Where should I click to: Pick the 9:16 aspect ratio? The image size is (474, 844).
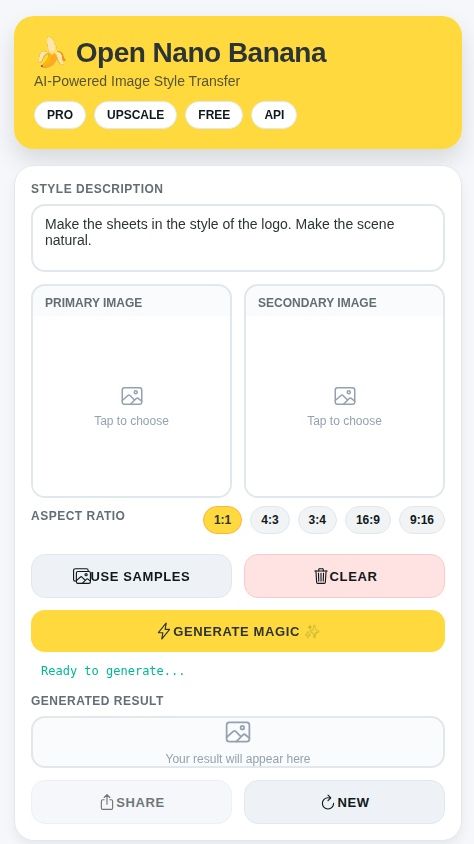point(422,520)
